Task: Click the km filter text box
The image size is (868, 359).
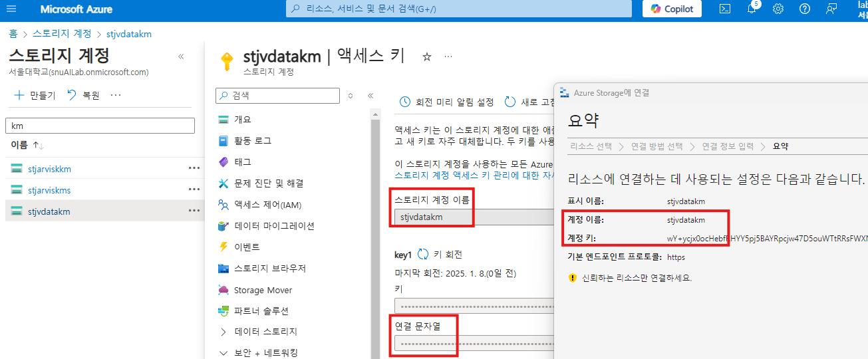Action: pyautogui.click(x=100, y=126)
